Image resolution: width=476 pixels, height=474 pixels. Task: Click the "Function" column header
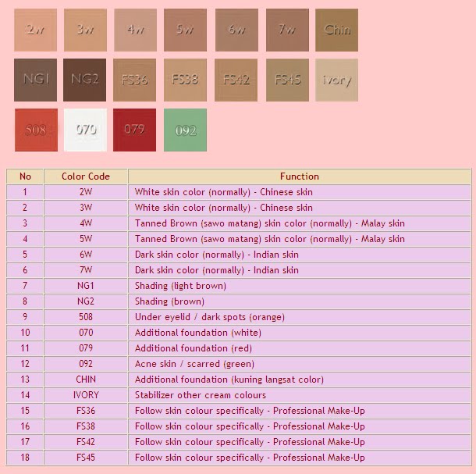click(300, 176)
